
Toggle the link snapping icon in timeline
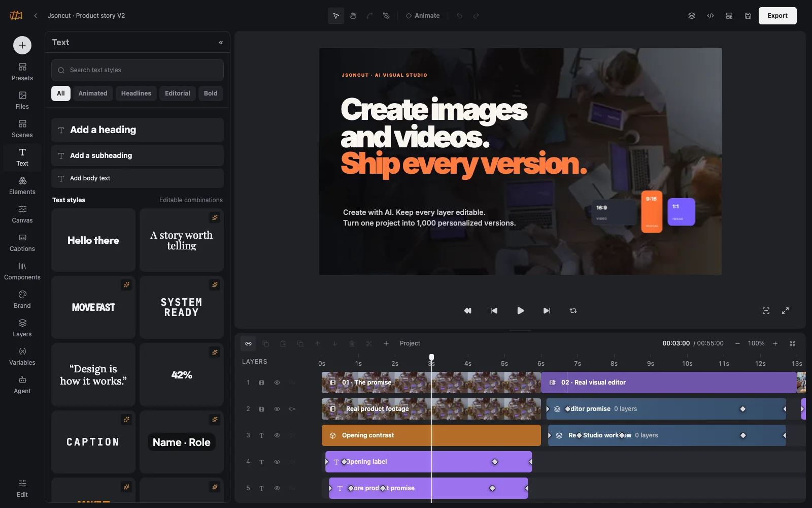(x=248, y=343)
